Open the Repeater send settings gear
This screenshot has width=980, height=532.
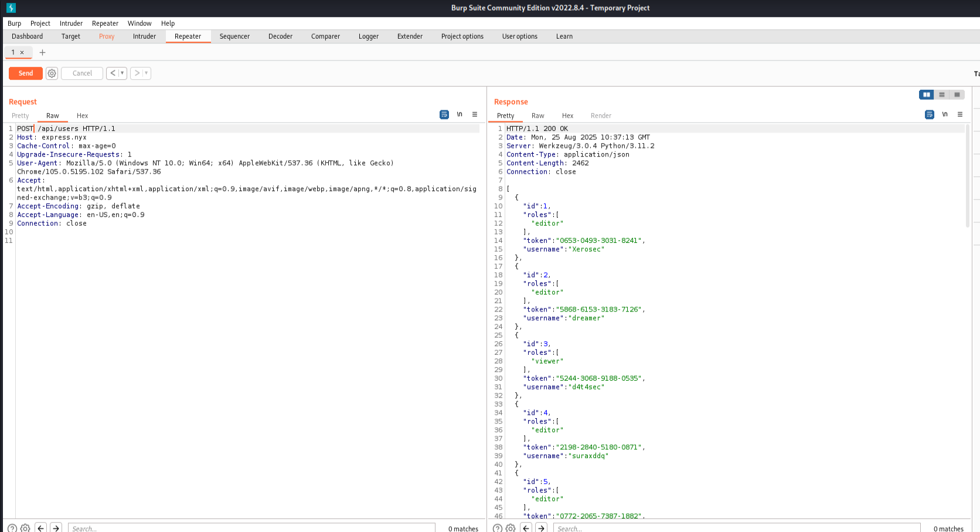point(52,73)
